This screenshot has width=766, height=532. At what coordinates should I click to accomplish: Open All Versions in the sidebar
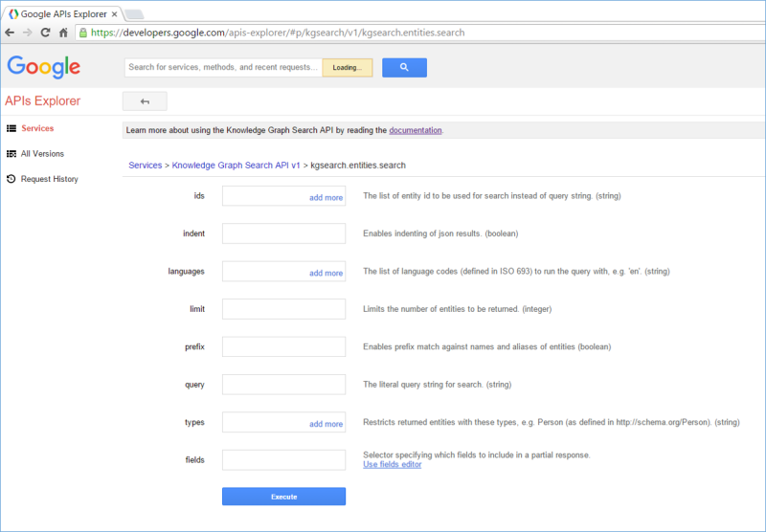point(42,154)
